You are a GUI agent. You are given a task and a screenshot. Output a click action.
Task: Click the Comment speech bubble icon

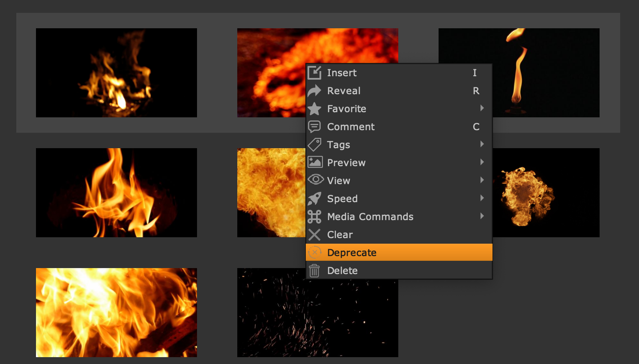point(314,127)
